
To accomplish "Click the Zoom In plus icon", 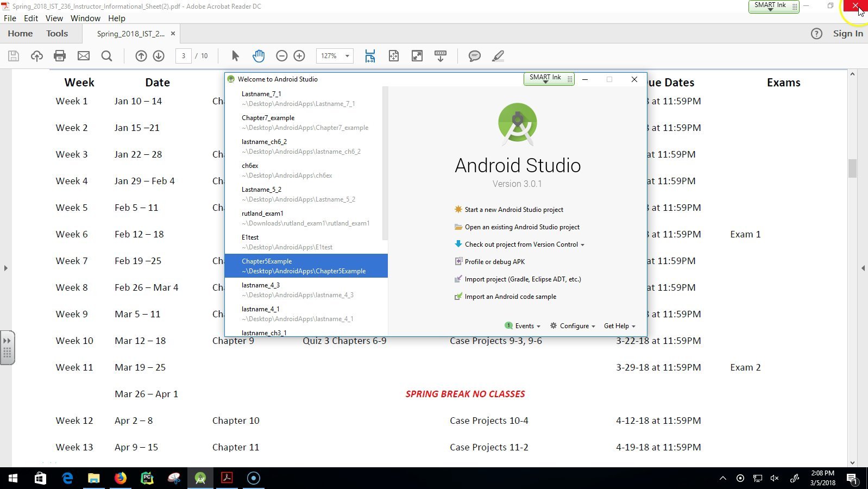I will click(x=299, y=56).
